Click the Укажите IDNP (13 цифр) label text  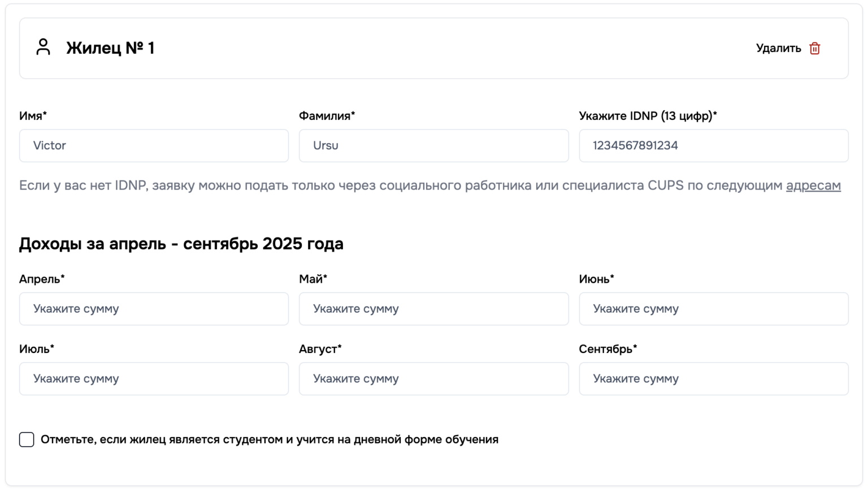[648, 116]
